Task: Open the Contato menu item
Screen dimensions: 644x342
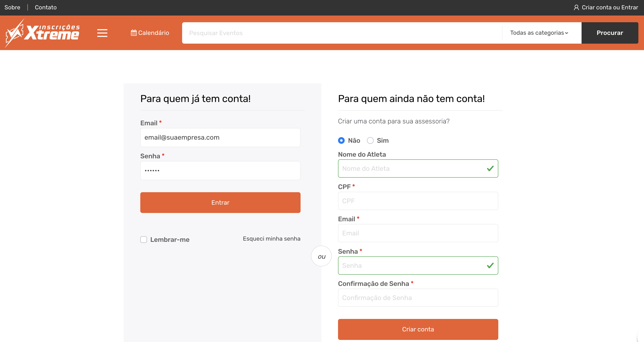Action: click(x=46, y=7)
